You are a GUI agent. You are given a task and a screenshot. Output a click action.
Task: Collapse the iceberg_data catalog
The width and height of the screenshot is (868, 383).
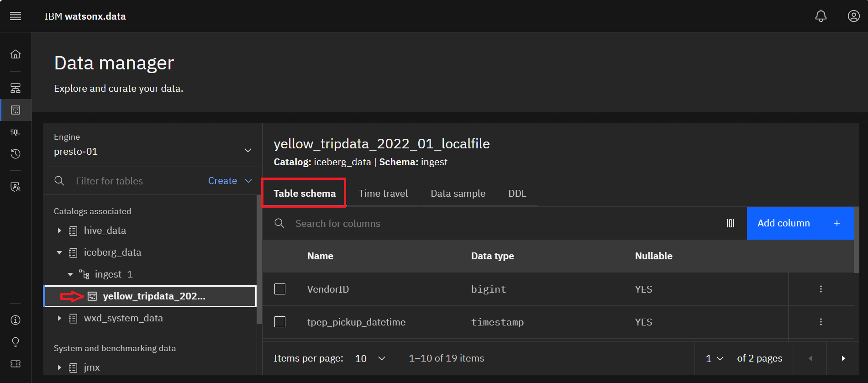[x=59, y=252]
